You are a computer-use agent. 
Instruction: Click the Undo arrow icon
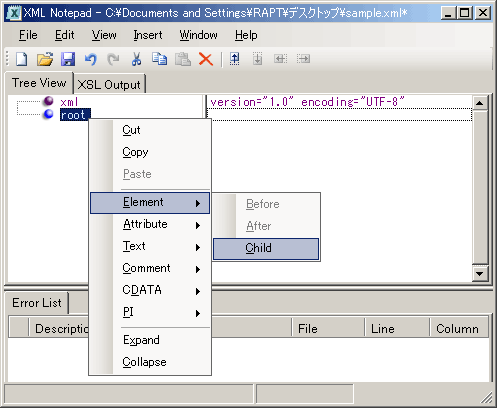click(x=91, y=59)
